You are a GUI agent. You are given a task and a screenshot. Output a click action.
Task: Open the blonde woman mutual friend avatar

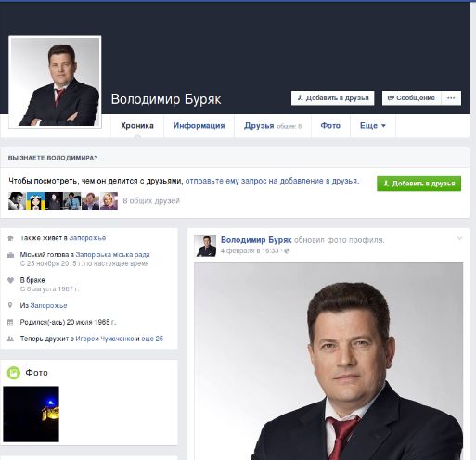click(109, 200)
